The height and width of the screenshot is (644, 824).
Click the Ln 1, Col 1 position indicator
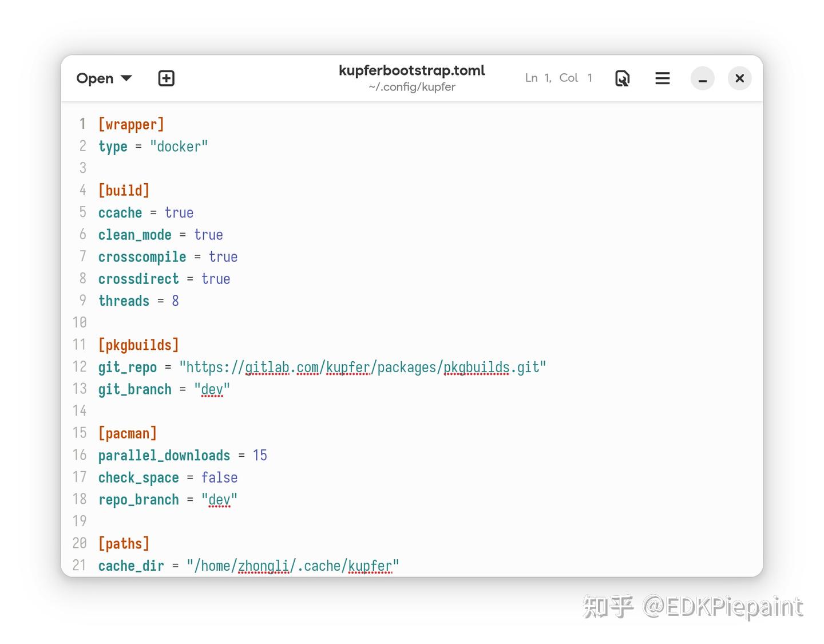coord(558,78)
